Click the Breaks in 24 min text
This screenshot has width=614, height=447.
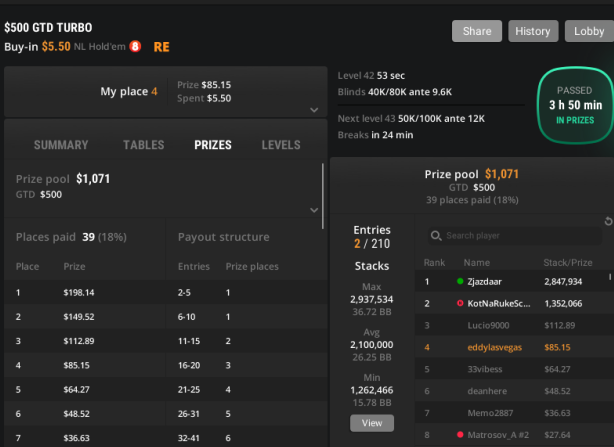375,135
